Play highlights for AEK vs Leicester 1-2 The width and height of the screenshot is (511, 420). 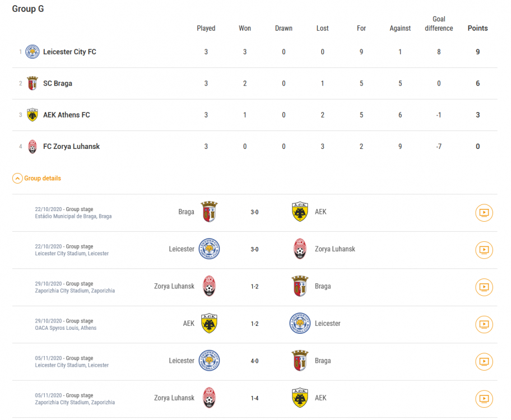click(484, 324)
